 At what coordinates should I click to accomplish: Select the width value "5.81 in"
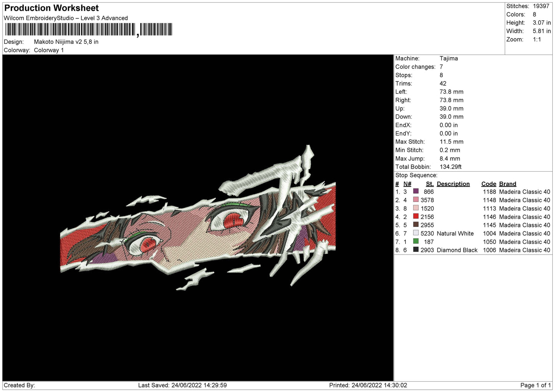click(x=542, y=31)
